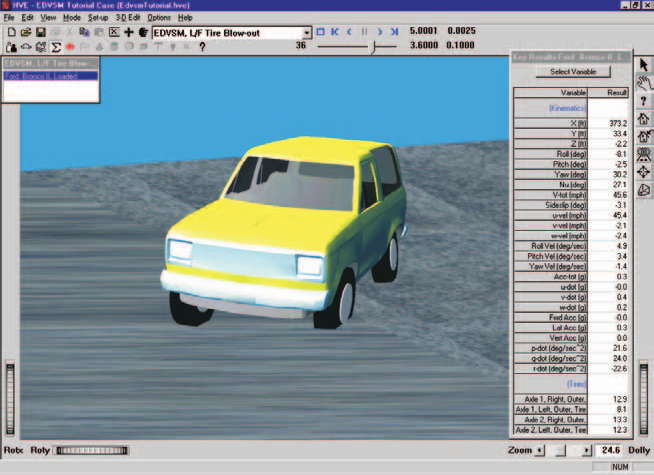Select the hand pan tool in the viewer toolbar
Image resolution: width=654 pixels, height=475 pixels.
point(644,83)
